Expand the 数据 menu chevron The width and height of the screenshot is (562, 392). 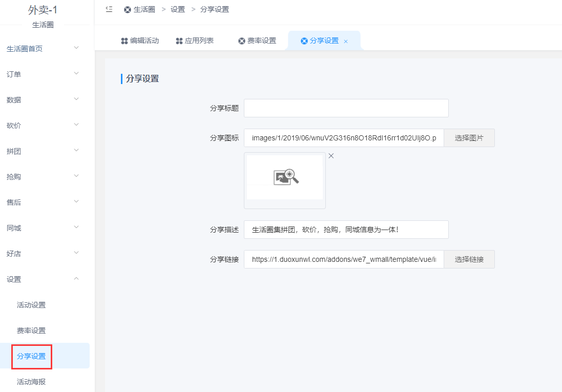(76, 99)
